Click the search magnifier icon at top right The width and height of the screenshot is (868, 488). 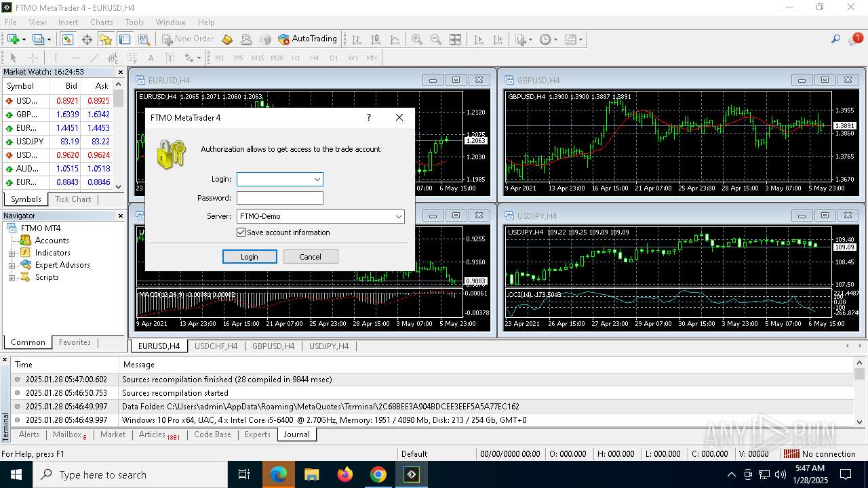coord(835,39)
